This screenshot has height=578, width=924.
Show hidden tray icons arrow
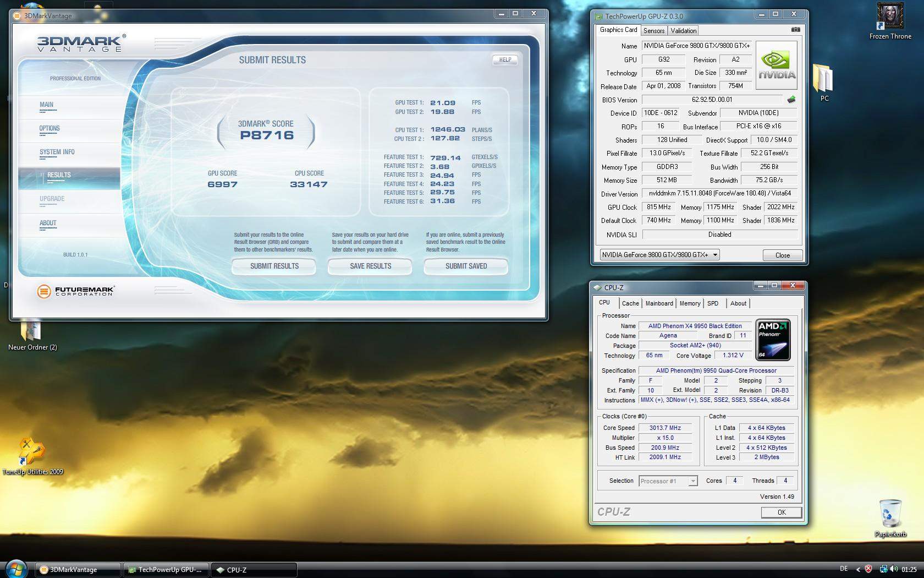pyautogui.click(x=858, y=570)
